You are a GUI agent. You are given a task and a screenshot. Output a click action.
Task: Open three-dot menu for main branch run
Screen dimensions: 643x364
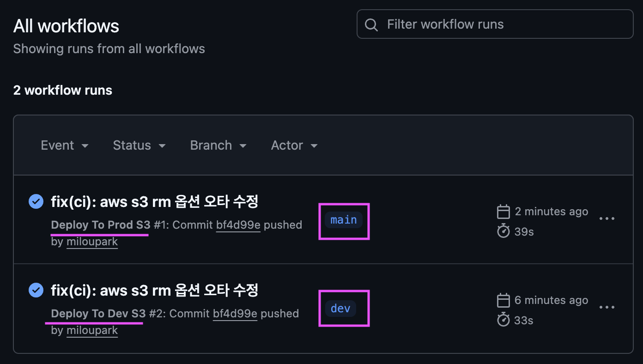(607, 218)
